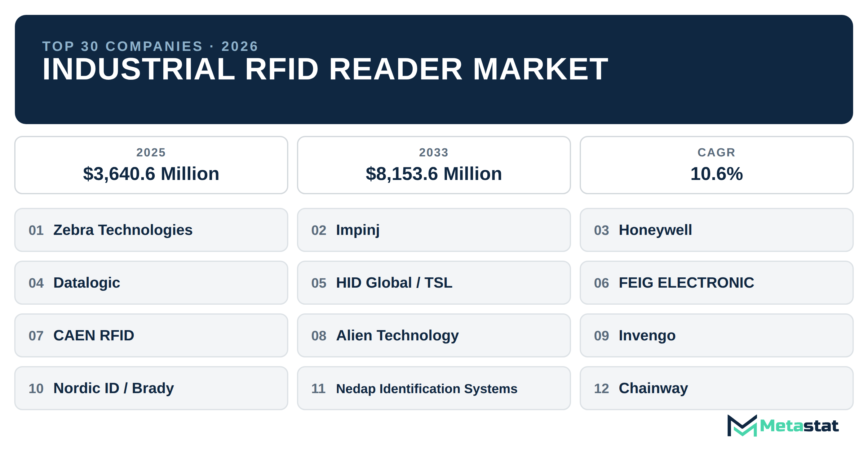The image size is (868, 453).
Task: Click the Datalogic entry
Action: pyautogui.click(x=151, y=283)
